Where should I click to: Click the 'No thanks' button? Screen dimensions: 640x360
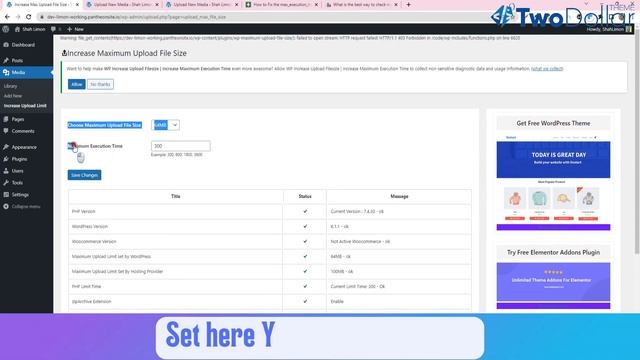click(100, 84)
